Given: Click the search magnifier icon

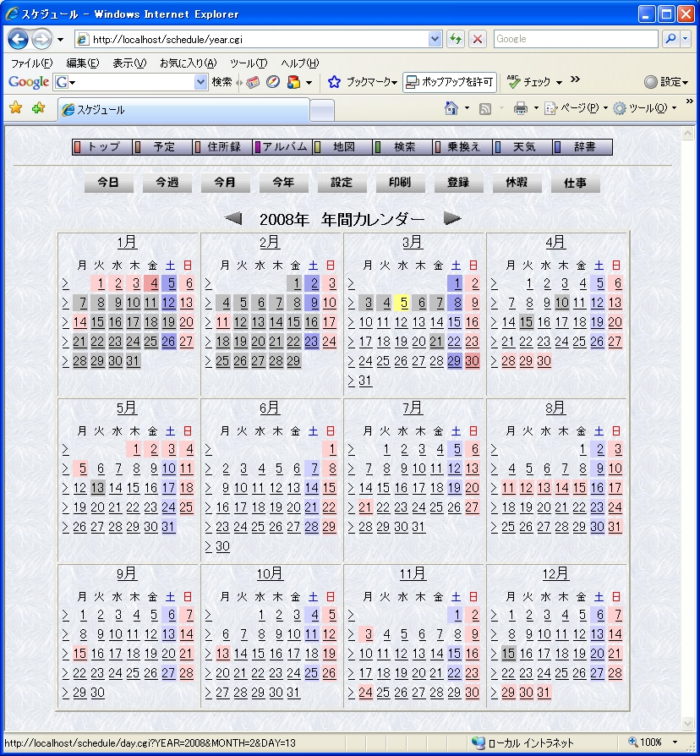Looking at the screenshot, I should 670,39.
